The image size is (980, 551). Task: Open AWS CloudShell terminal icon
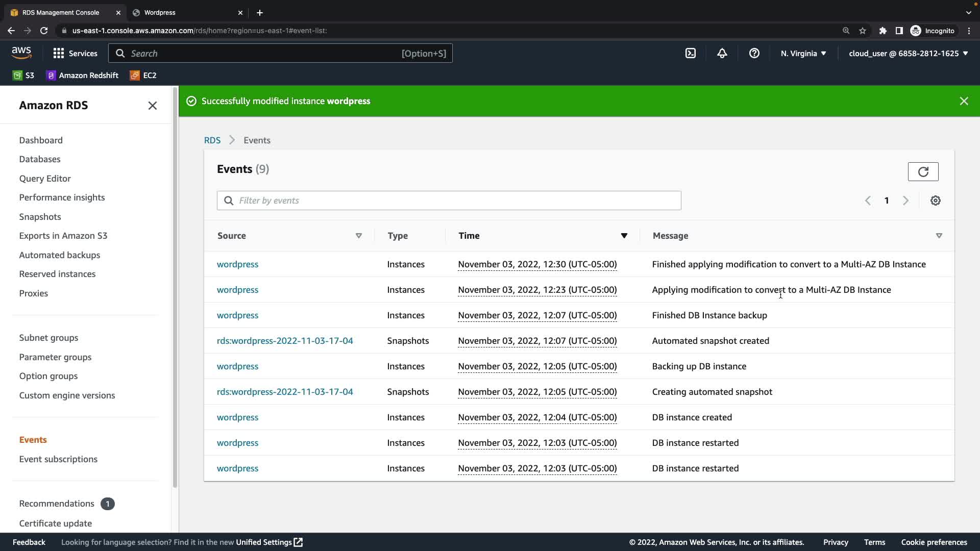pos(690,53)
